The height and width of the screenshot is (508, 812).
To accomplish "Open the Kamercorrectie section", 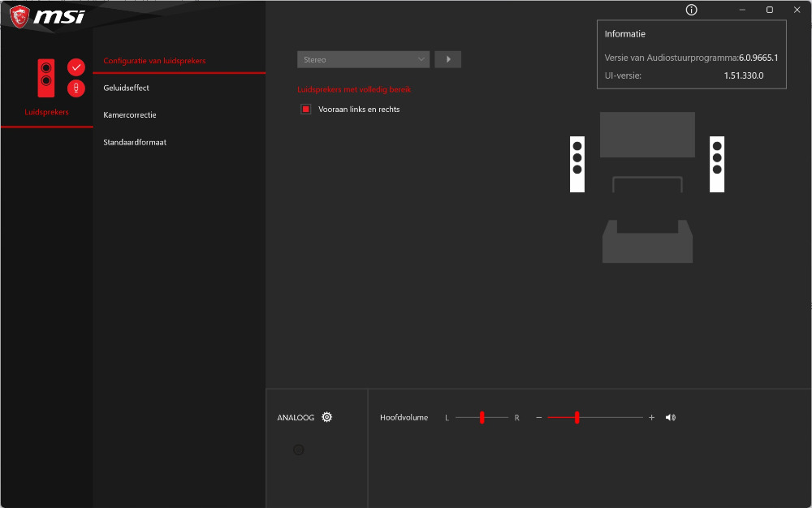I will point(130,115).
